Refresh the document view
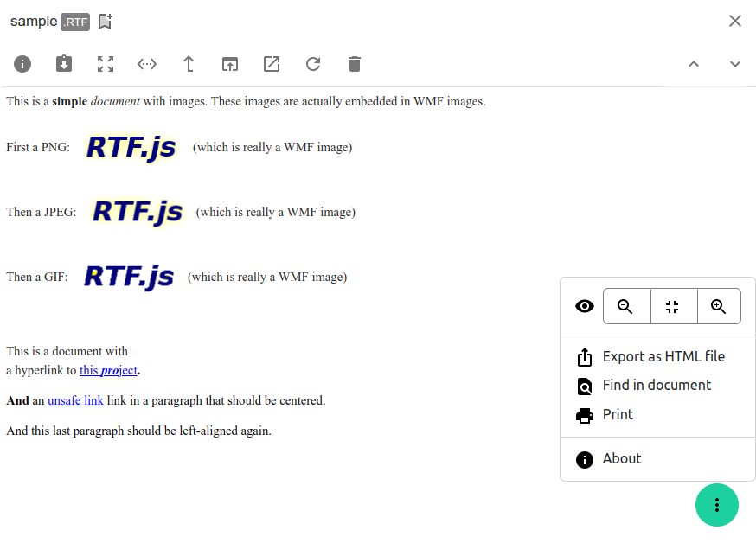Image resolution: width=756 pixels, height=543 pixels. (x=313, y=64)
